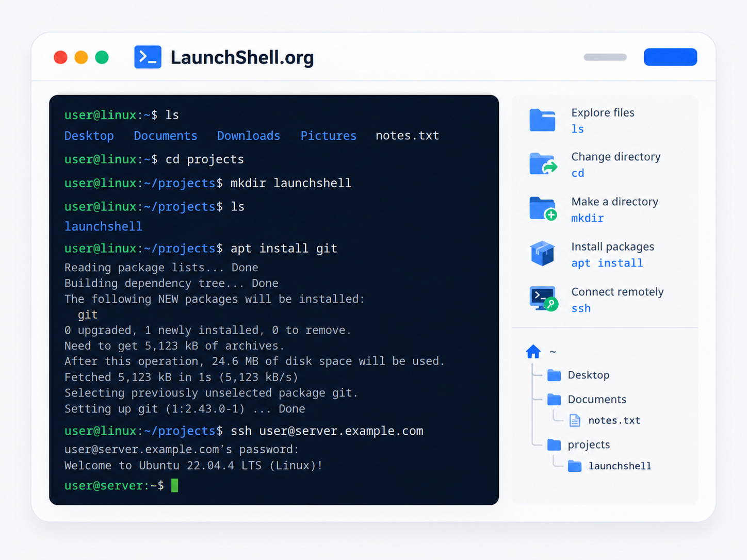Click the 'mkdir launchshell' command line
The height and width of the screenshot is (560, 747).
pos(208,183)
